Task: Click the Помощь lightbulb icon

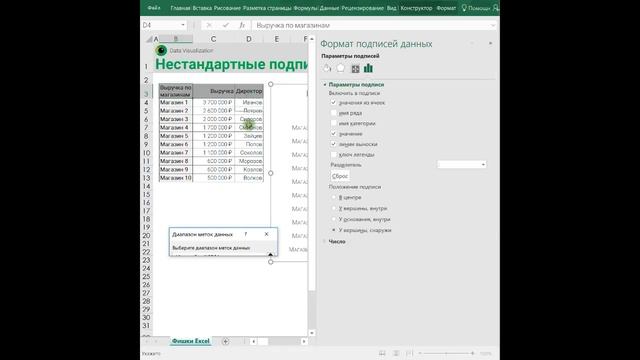Action: coord(464,8)
